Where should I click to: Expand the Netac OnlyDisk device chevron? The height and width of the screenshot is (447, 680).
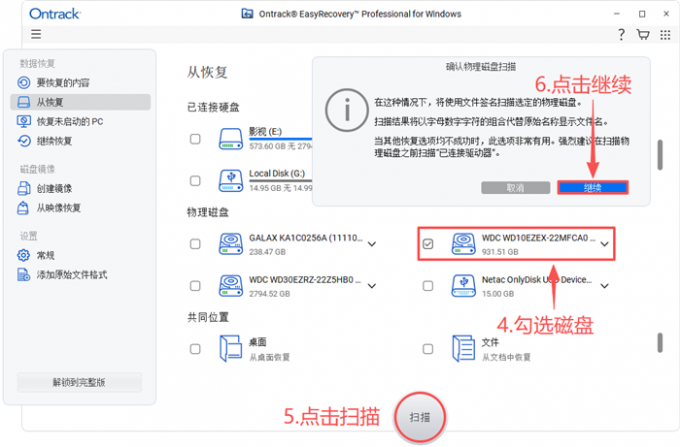coord(605,286)
